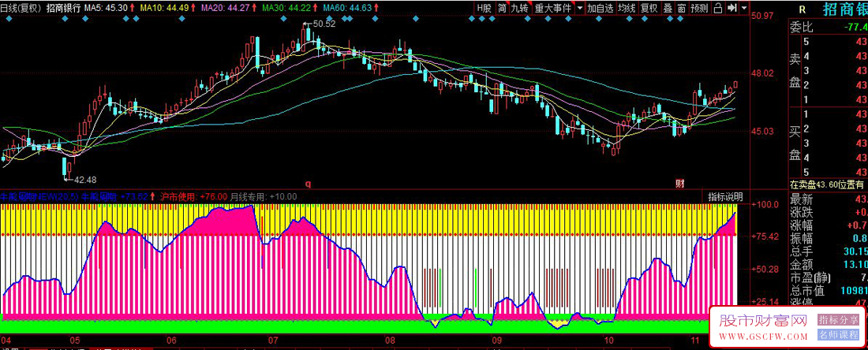Image resolution: width=868 pixels, height=350 pixels.
Task: Click the yellow R icon beside stock title
Action: (x=803, y=9)
